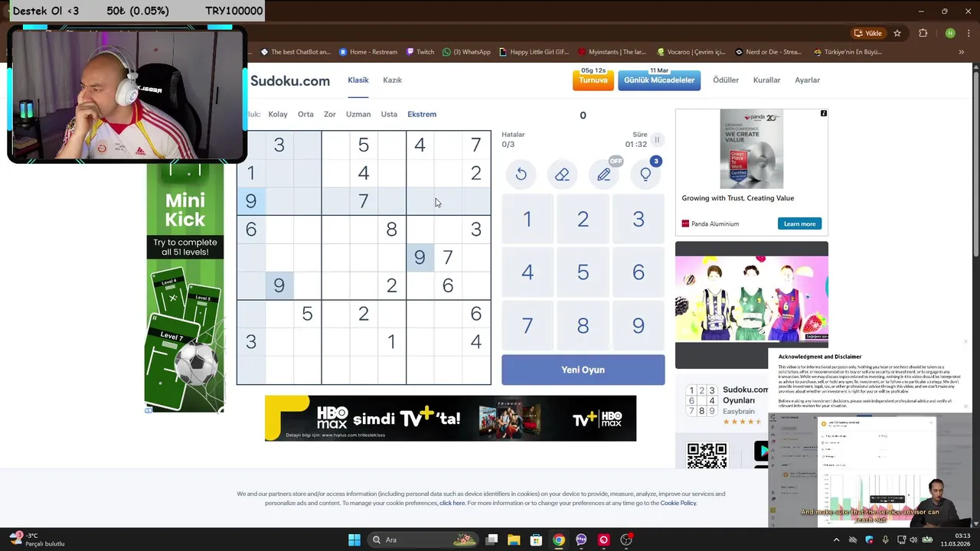Open the Windows Start menu
The height and width of the screenshot is (551, 980).
(x=354, y=540)
